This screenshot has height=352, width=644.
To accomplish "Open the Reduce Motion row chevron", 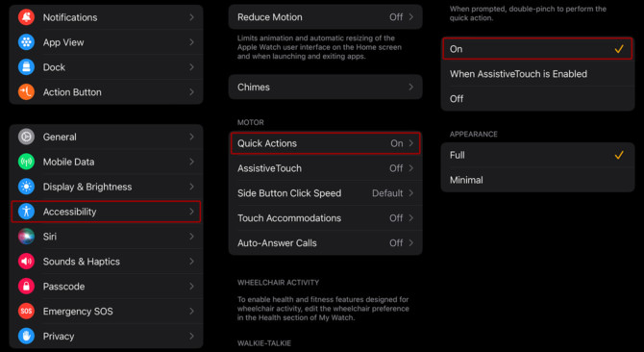I will (x=410, y=17).
